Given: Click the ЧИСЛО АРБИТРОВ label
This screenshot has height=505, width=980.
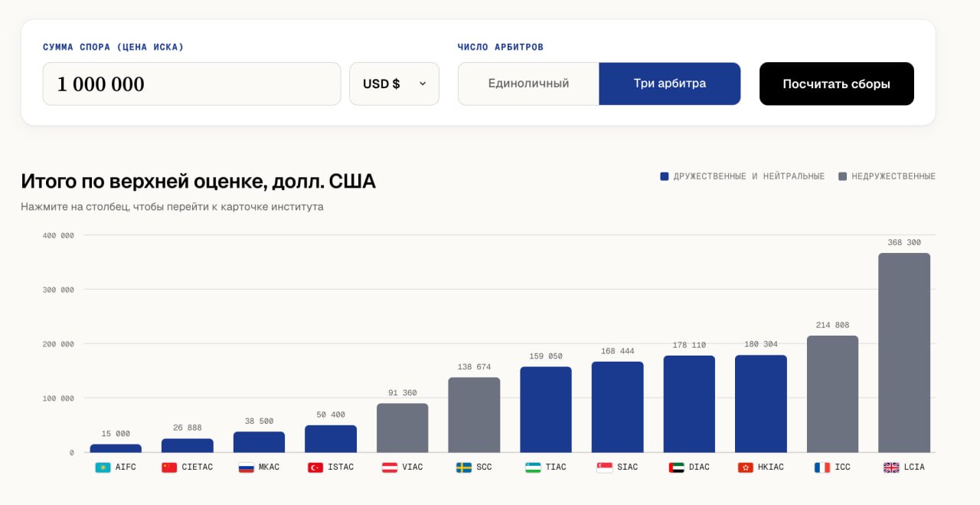Looking at the screenshot, I should (x=501, y=47).
